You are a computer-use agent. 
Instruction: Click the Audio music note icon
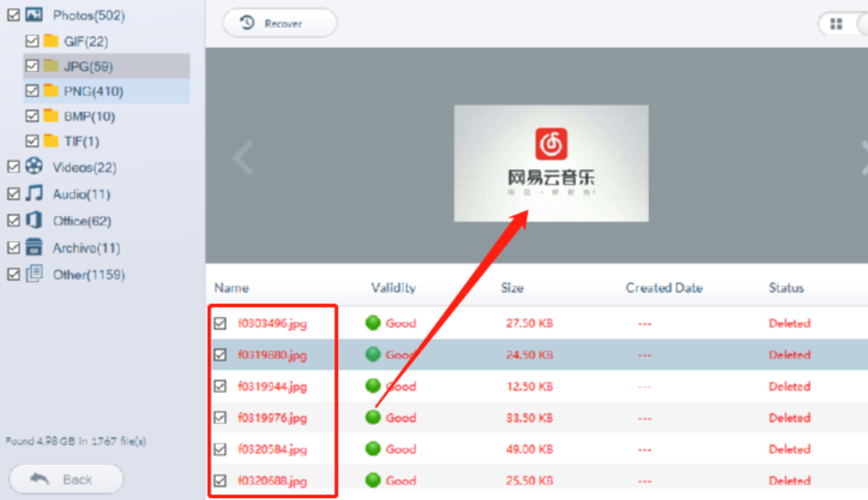pos(34,193)
